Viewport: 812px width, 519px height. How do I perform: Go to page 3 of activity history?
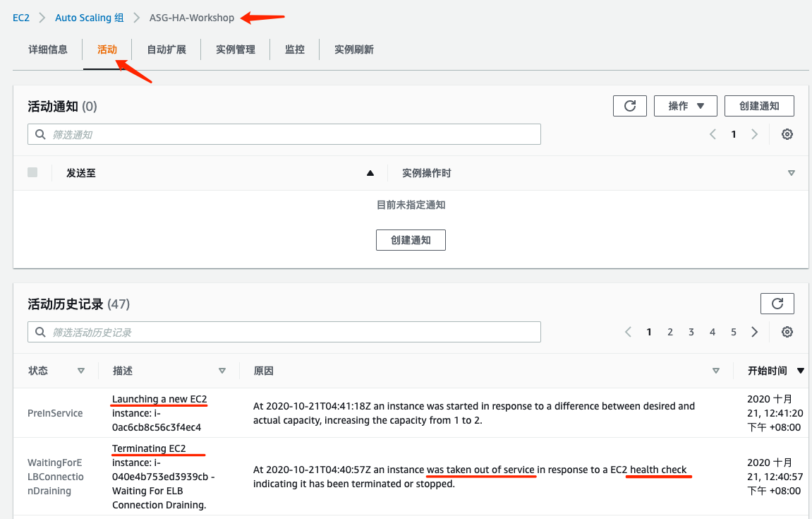691,331
